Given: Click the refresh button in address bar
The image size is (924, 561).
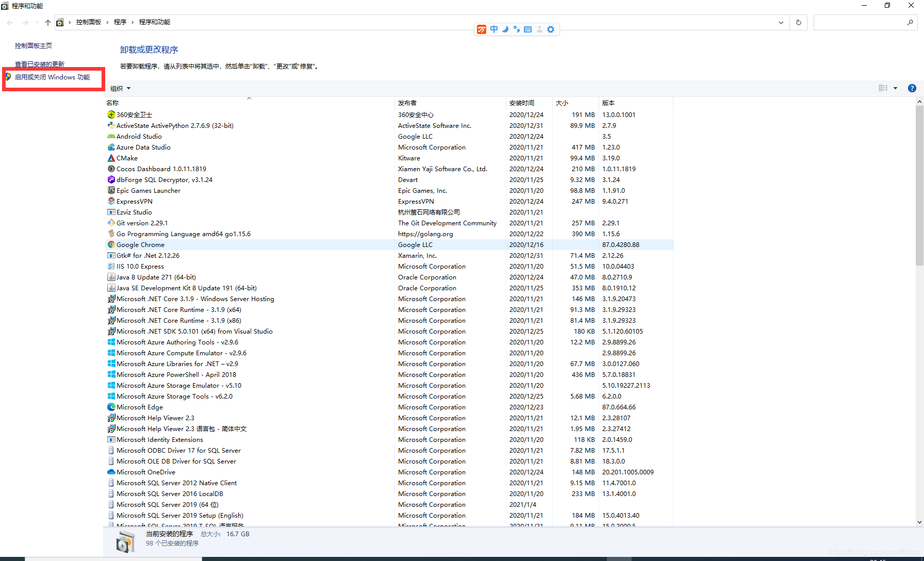Looking at the screenshot, I should (799, 22).
